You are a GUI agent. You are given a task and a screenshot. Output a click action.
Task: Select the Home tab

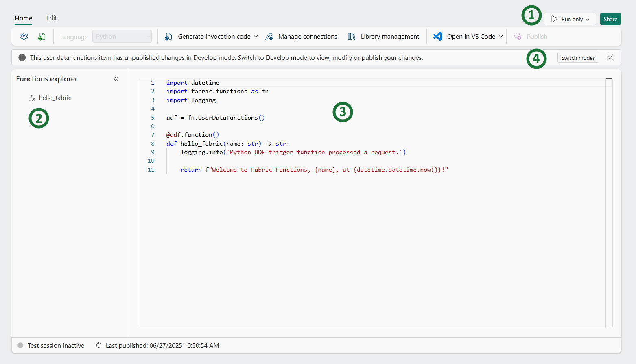[x=24, y=18]
